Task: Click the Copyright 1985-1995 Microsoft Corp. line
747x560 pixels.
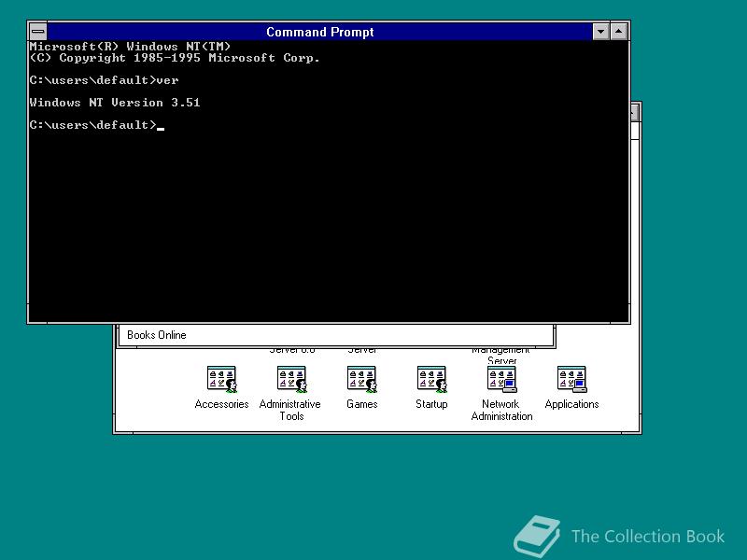Action: (175, 58)
